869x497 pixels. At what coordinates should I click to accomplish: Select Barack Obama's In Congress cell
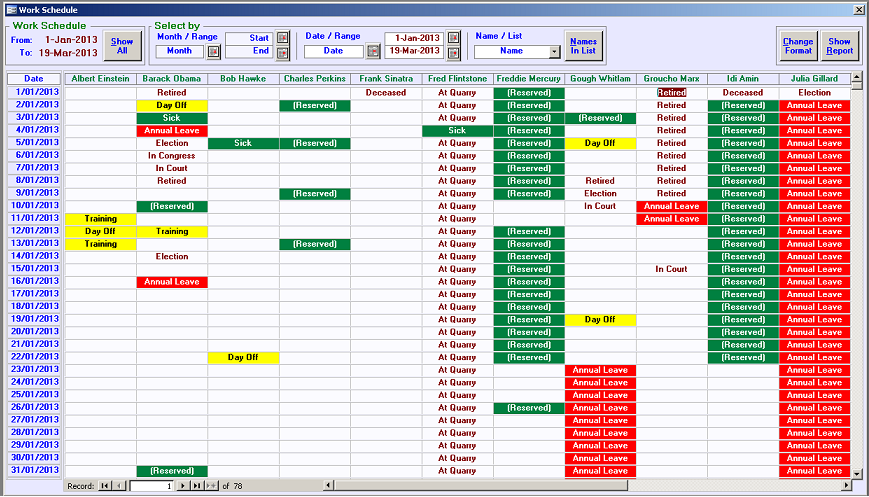(x=172, y=156)
